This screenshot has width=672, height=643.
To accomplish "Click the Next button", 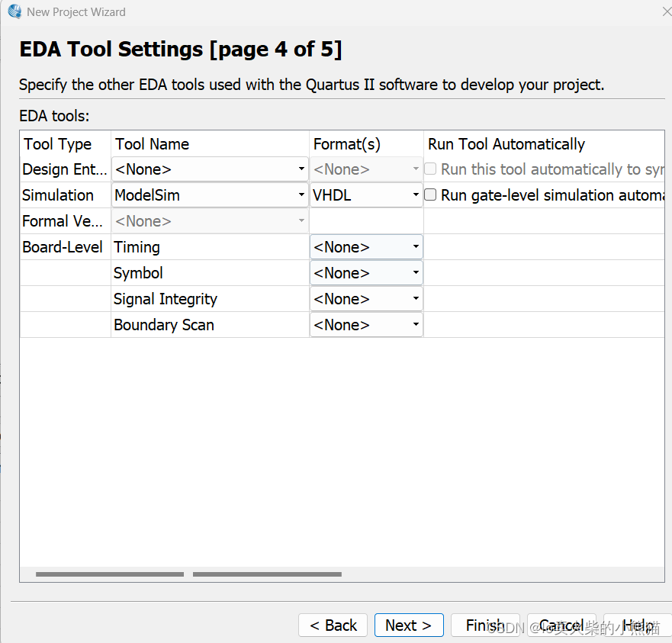I will (x=408, y=625).
